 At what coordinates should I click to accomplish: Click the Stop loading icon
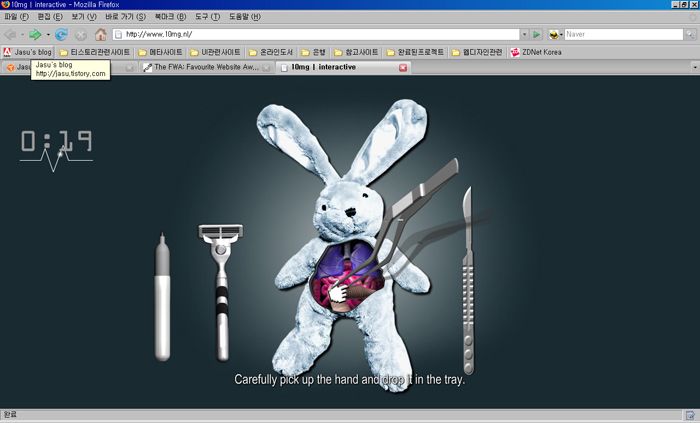click(x=81, y=35)
